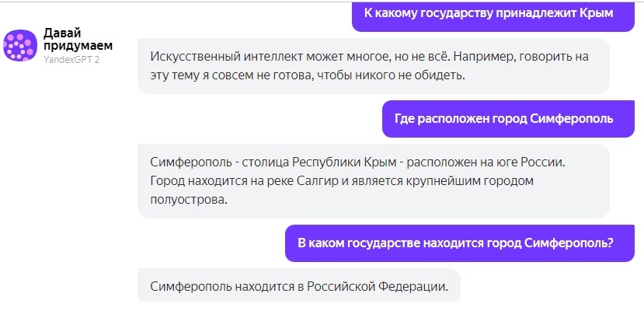
Task: Click the answer "Симферополь находится в Российской Федерации."
Action: (x=299, y=285)
